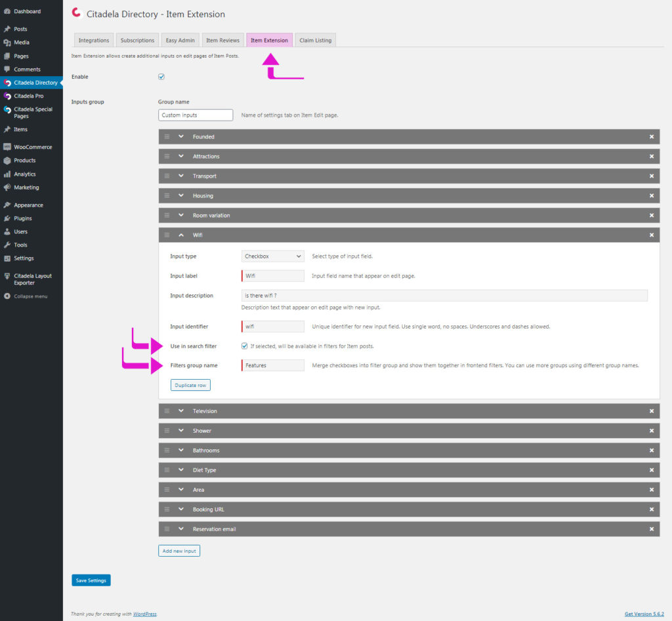The image size is (672, 621).
Task: Click drag handle icon on Wifi row
Action: tap(167, 235)
